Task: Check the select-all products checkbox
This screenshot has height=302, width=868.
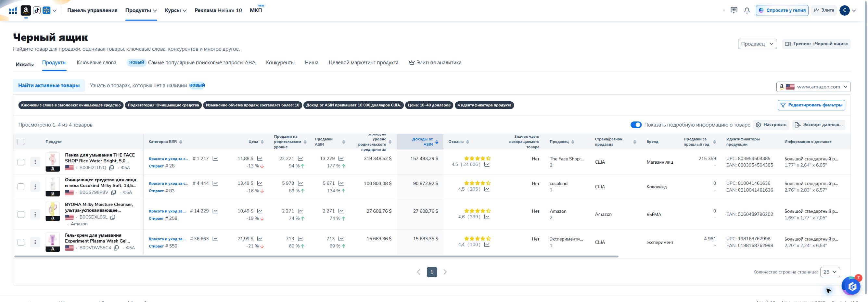Action: click(x=21, y=142)
